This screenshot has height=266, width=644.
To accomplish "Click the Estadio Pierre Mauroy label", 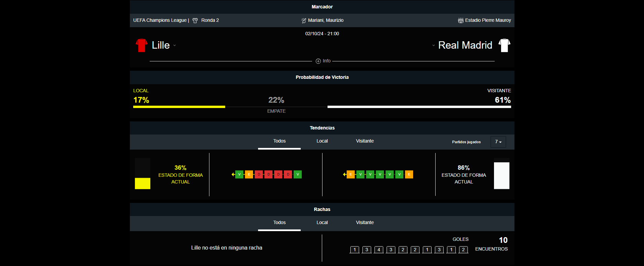I will (488, 20).
